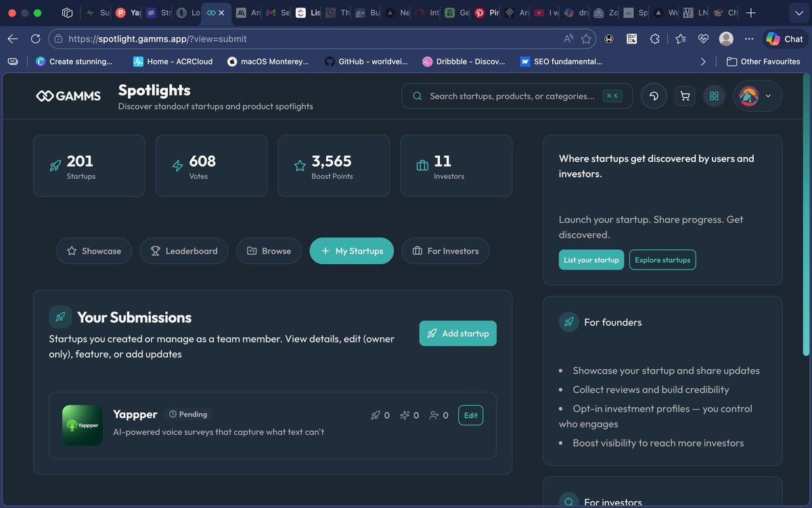Open the Yappper logo thumbnail
The height and width of the screenshot is (508, 812).
tap(83, 425)
